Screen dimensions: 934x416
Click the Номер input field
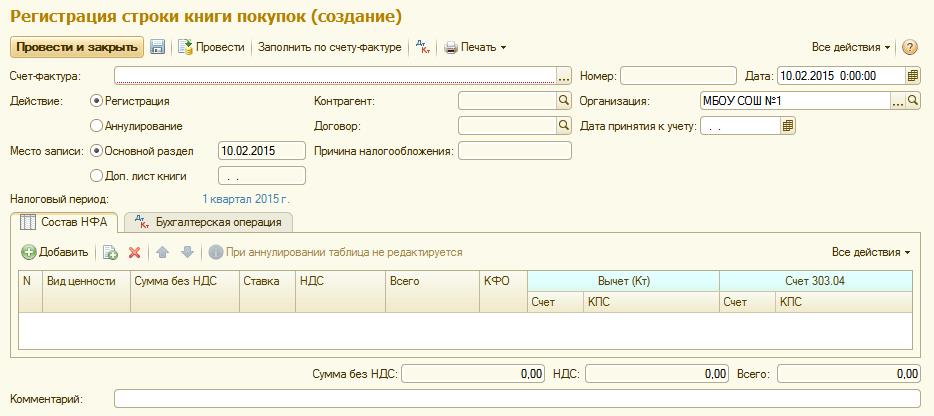click(678, 76)
